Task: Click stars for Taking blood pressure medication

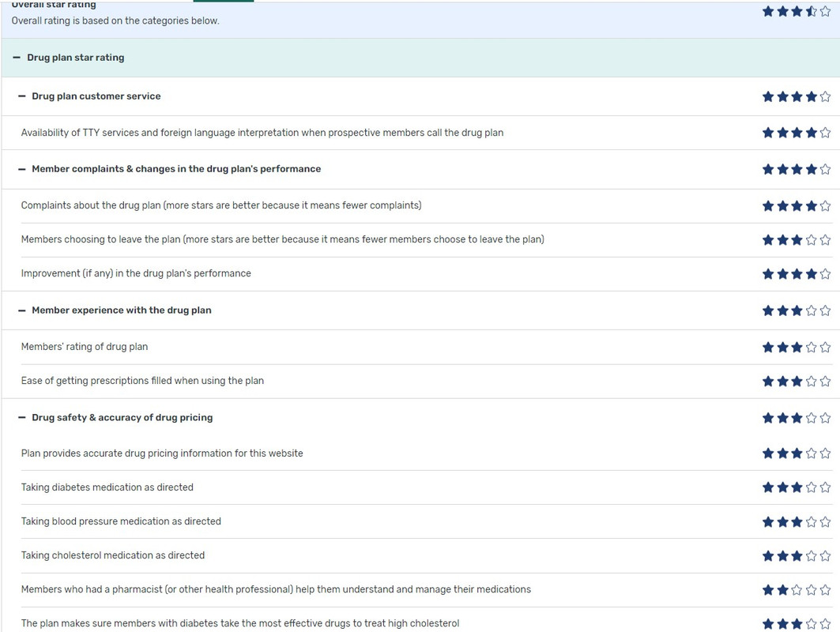Action: click(x=796, y=521)
